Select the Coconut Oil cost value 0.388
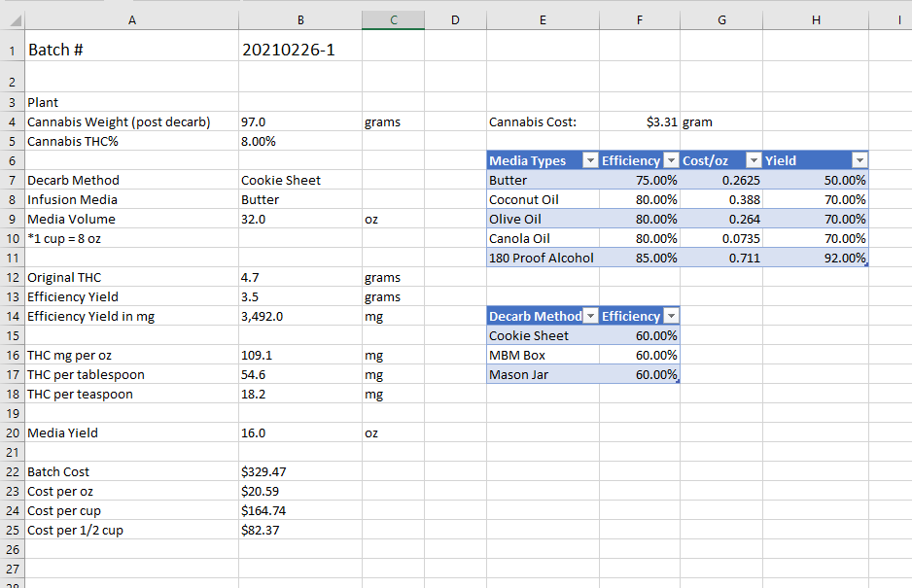Image resolution: width=912 pixels, height=588 pixels. tap(721, 199)
